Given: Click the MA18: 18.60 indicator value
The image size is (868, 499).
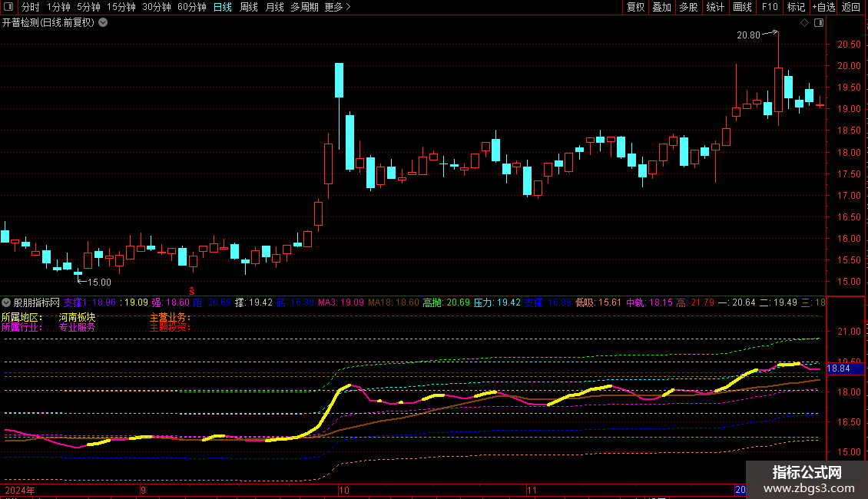Looking at the screenshot, I should 393,302.
